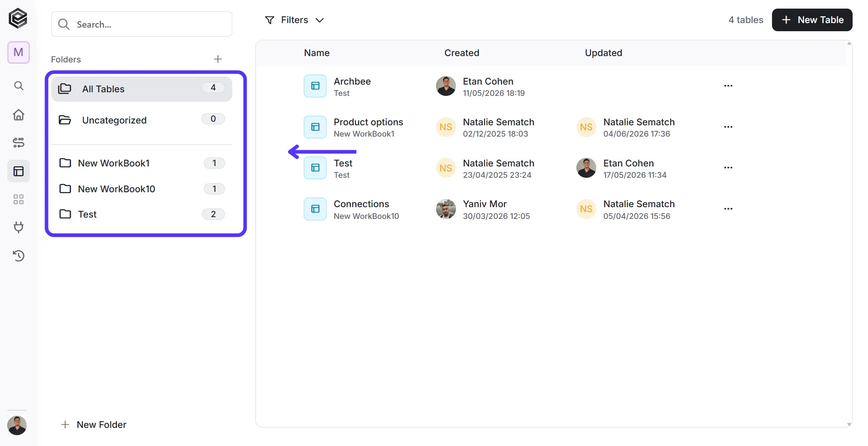Image resolution: width=868 pixels, height=446 pixels.
Task: Click the New Table button
Action: click(812, 20)
